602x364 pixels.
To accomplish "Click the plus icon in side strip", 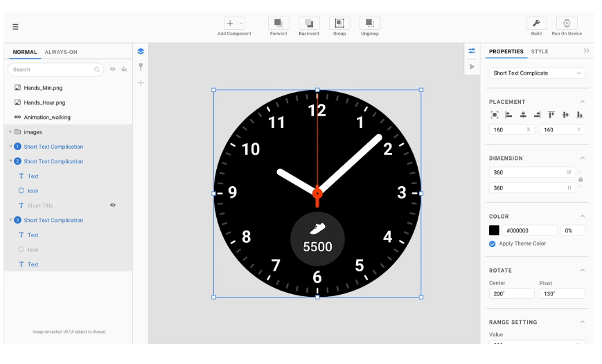I will coord(141,83).
